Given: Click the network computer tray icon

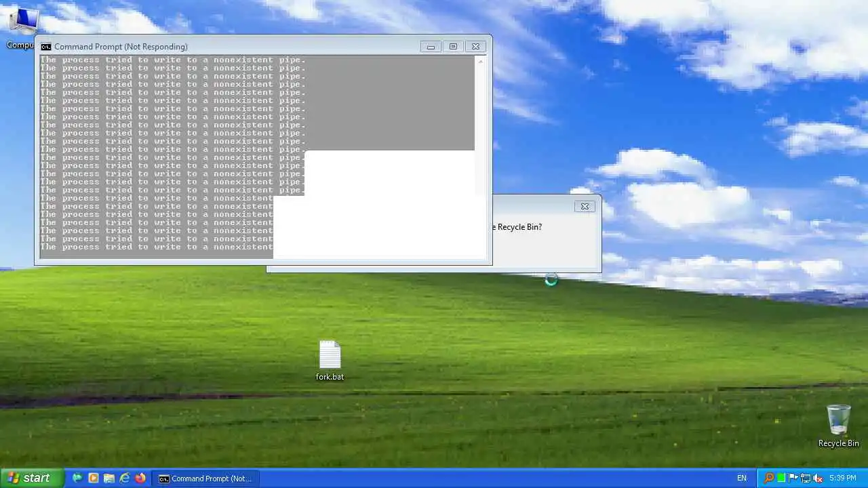Looking at the screenshot, I should click(806, 478).
